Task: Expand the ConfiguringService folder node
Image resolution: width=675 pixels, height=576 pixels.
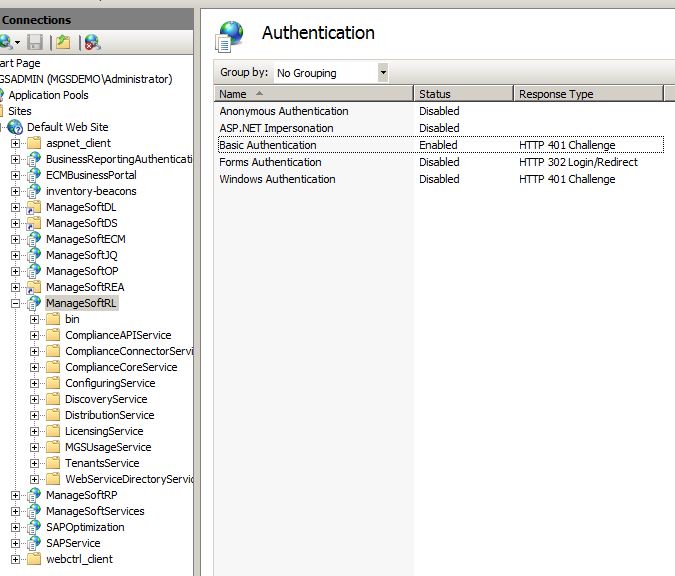Action: tap(34, 383)
